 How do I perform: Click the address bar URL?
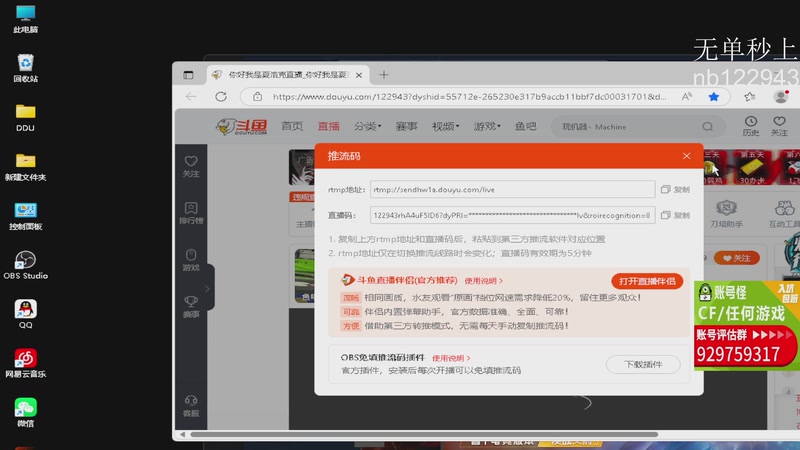(x=469, y=96)
